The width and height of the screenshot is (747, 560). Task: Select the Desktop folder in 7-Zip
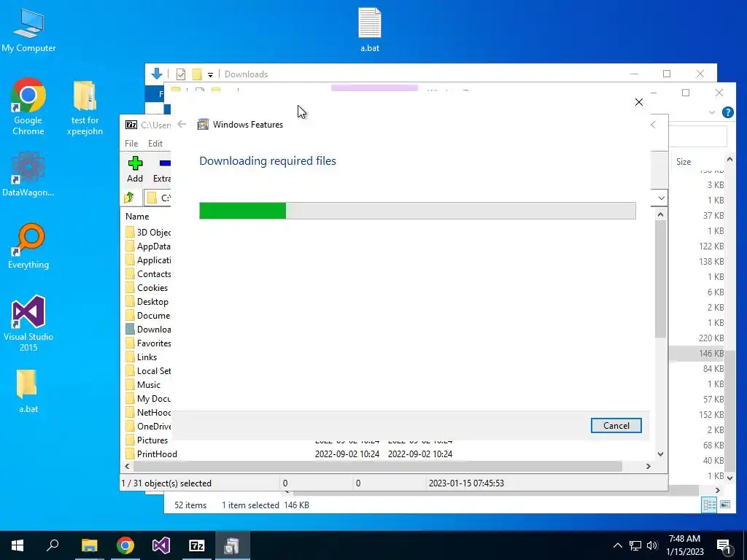coord(147,301)
